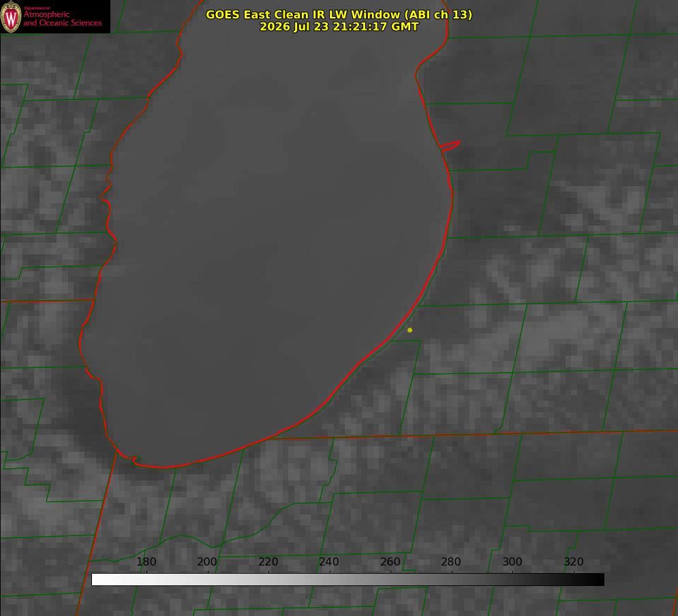Click the yellow dot marker near shoreline
Image resolution: width=678 pixels, height=616 pixels.
coord(410,330)
